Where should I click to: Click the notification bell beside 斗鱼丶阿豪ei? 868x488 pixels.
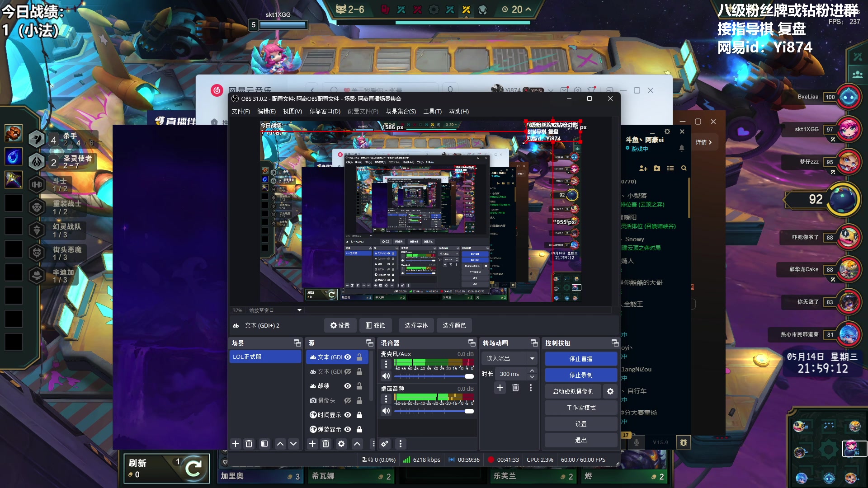point(682,148)
